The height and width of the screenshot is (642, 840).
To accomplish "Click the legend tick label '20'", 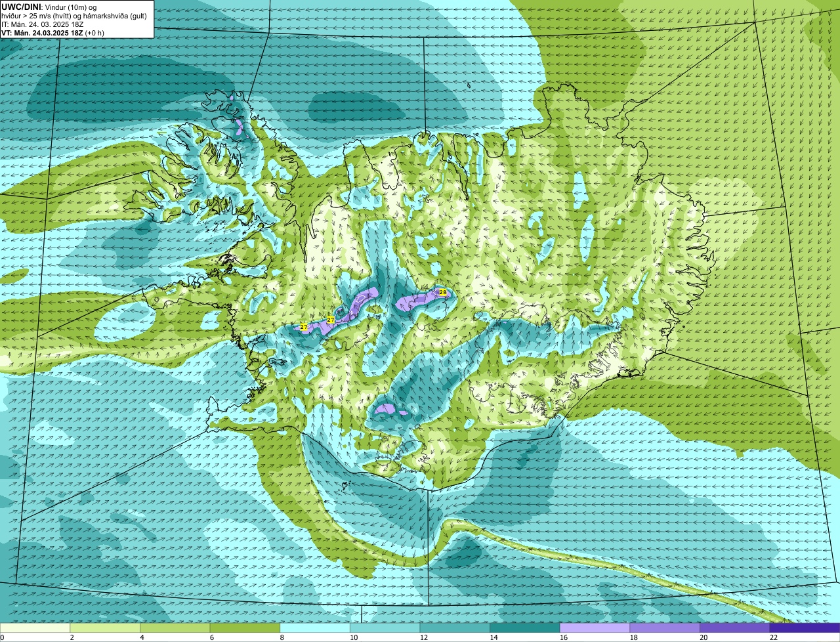I will (x=703, y=637).
